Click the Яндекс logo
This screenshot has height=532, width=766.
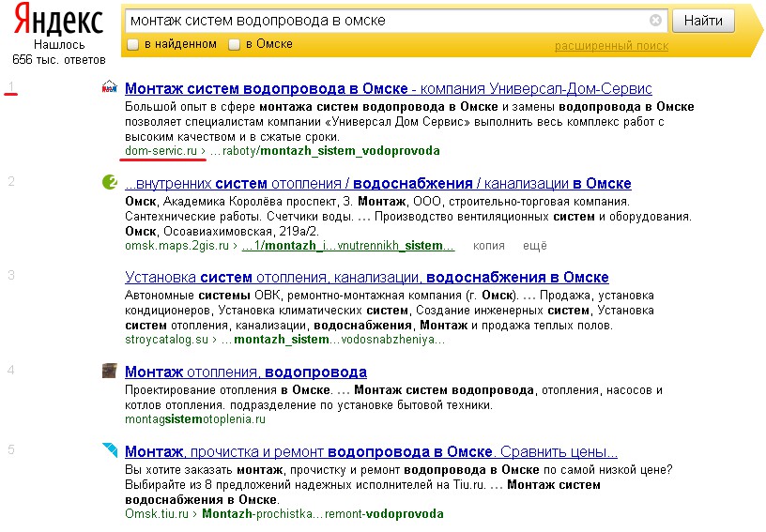pos(58,19)
